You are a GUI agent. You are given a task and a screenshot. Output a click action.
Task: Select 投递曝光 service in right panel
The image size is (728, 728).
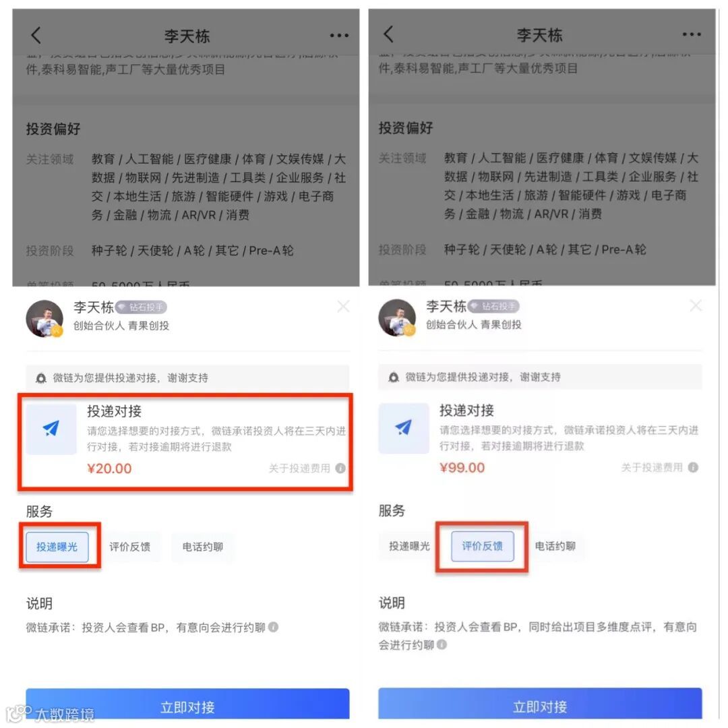(410, 546)
